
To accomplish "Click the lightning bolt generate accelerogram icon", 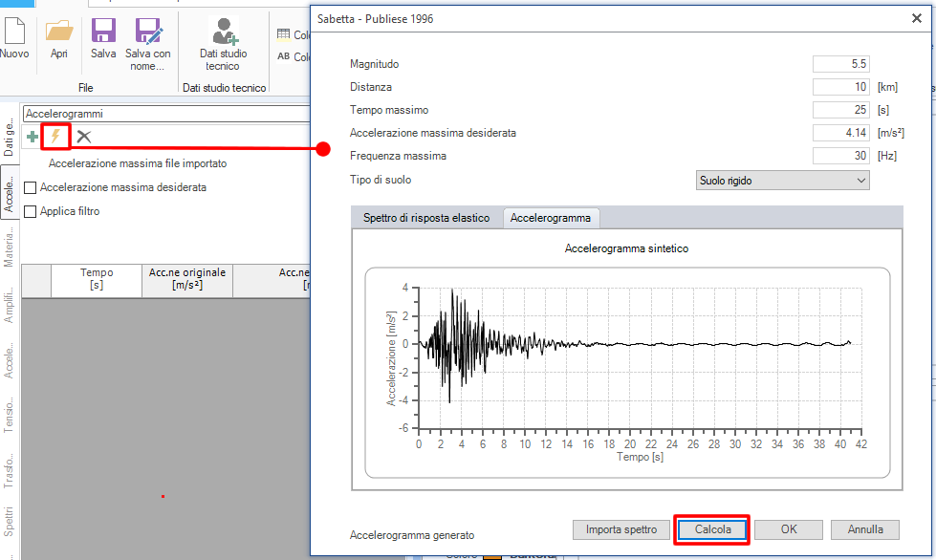I will [x=55, y=137].
